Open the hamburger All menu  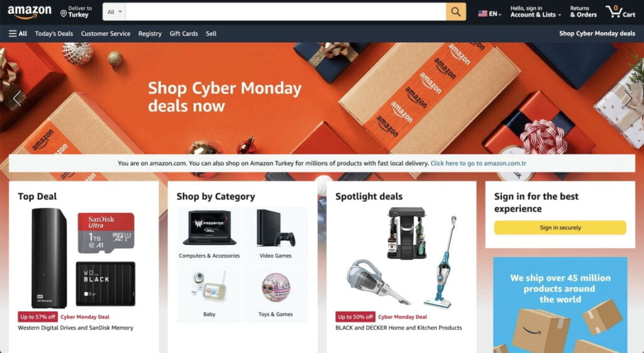click(x=18, y=34)
